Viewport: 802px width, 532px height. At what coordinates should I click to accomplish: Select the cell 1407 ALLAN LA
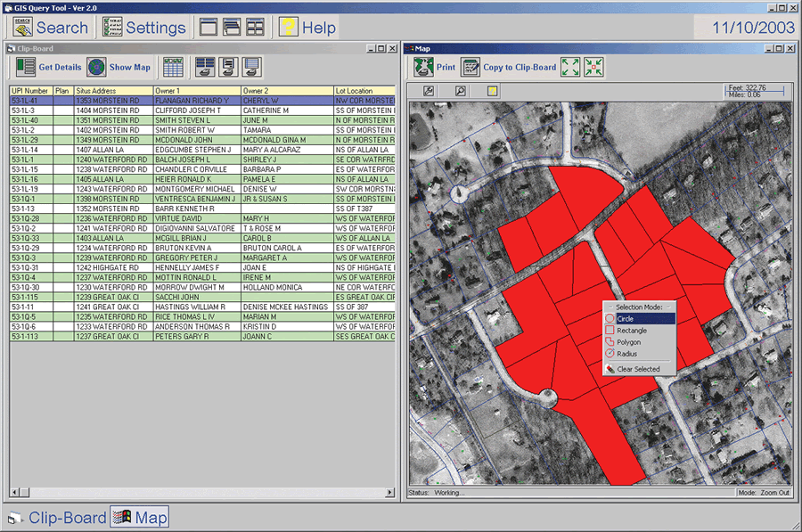[113, 150]
